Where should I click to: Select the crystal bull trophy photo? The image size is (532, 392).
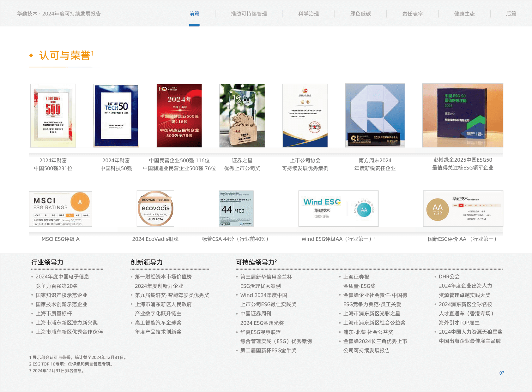click(x=242, y=115)
